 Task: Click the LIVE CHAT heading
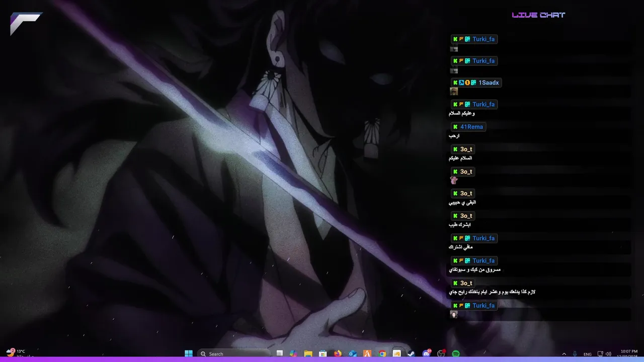[x=538, y=15]
